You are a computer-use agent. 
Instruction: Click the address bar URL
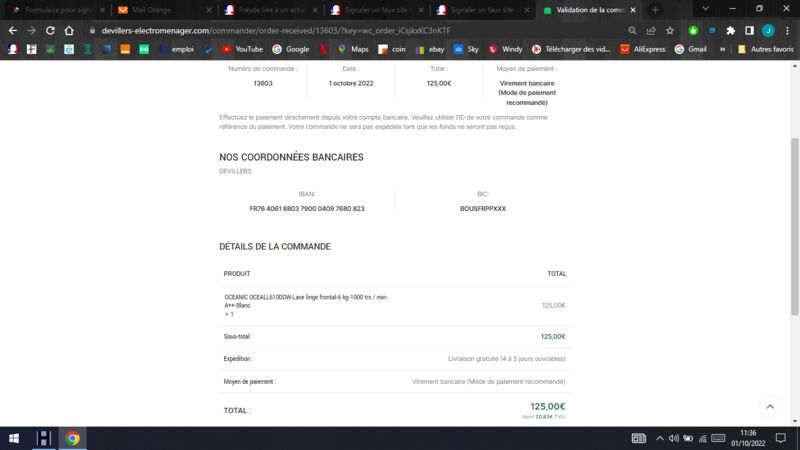pyautogui.click(x=276, y=31)
